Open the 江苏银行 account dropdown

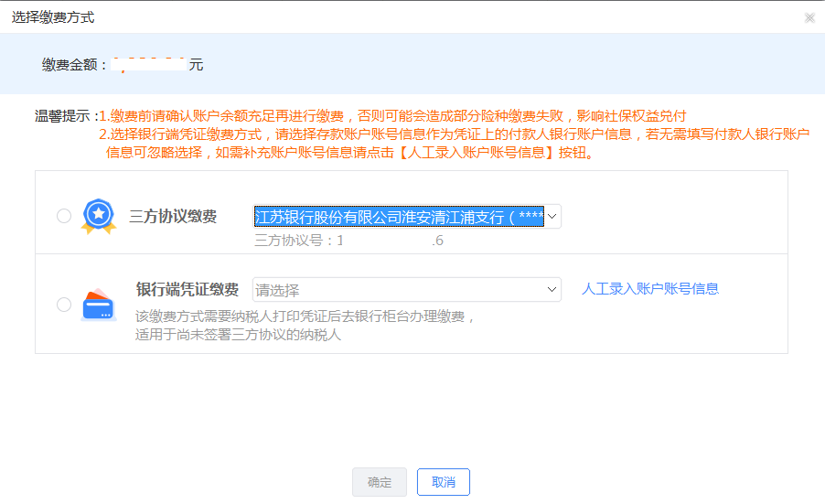(x=407, y=216)
